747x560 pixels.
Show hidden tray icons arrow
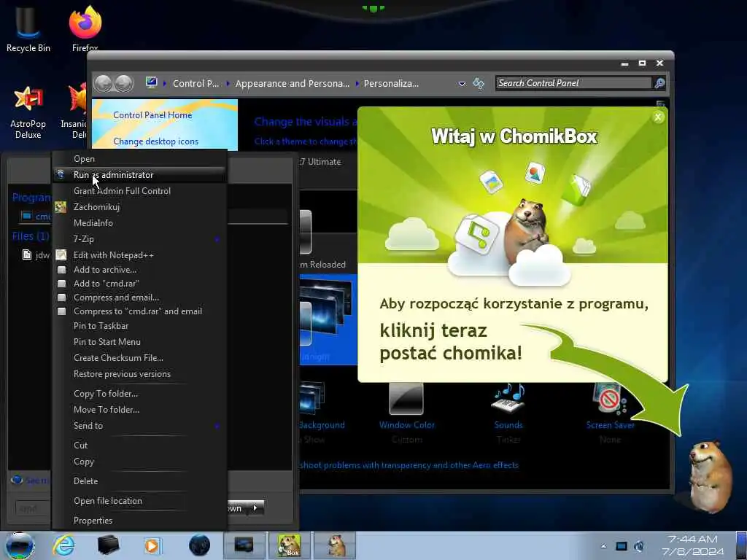(603, 546)
